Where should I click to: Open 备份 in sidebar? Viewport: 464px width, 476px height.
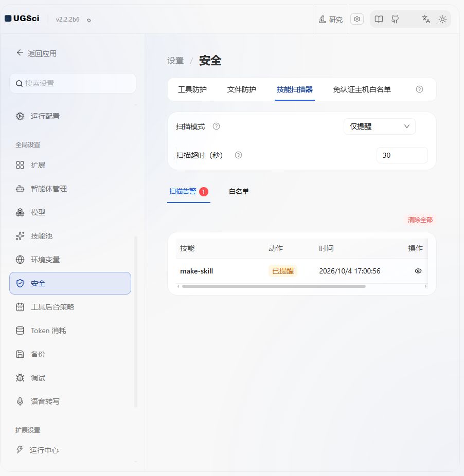click(x=70, y=354)
